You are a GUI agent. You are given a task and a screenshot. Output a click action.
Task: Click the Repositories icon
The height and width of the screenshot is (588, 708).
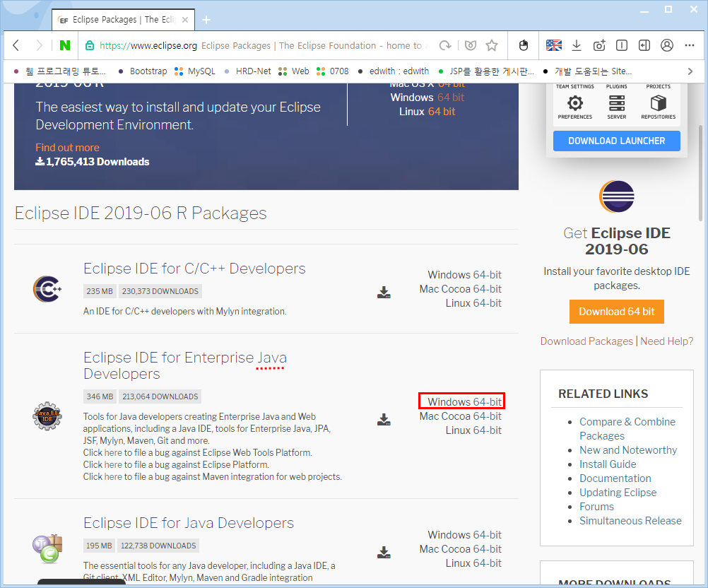pyautogui.click(x=659, y=103)
